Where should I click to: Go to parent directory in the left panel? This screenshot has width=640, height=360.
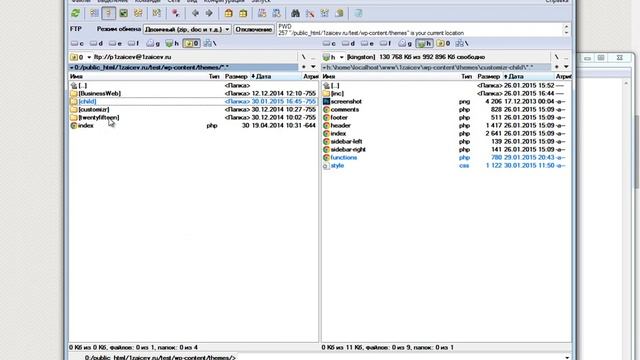click(313, 57)
